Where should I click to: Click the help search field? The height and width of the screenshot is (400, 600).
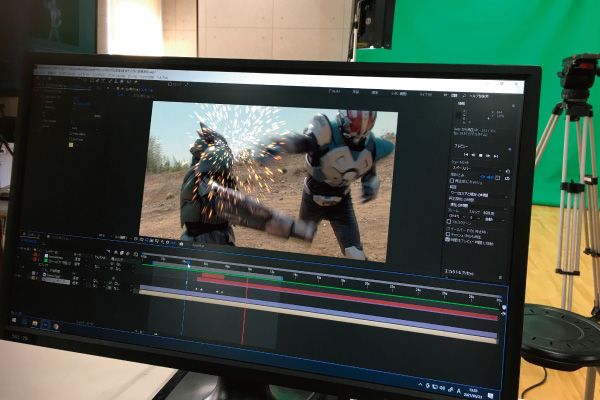[480, 96]
